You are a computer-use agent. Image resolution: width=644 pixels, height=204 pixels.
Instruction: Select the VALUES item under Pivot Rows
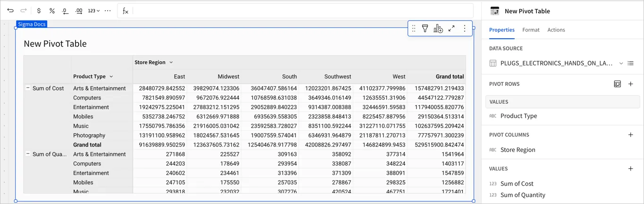562,102
